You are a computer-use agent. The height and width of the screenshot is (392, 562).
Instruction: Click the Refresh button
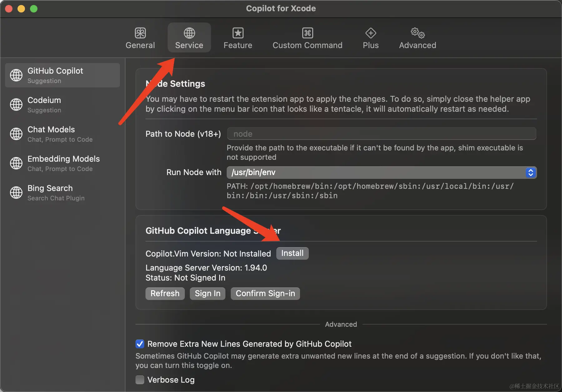click(165, 293)
